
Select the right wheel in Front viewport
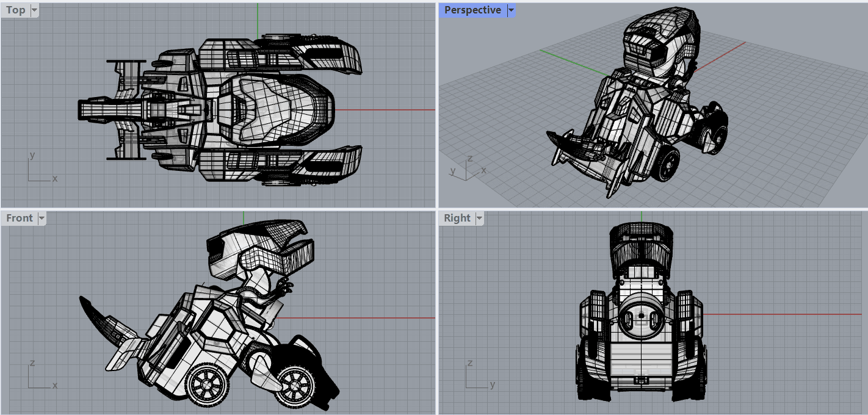(x=295, y=386)
